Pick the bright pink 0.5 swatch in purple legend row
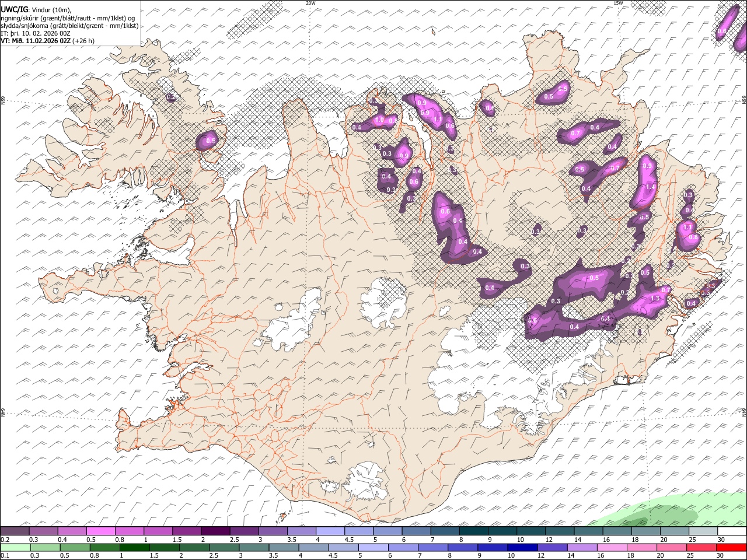The image size is (747, 560). click(x=100, y=531)
